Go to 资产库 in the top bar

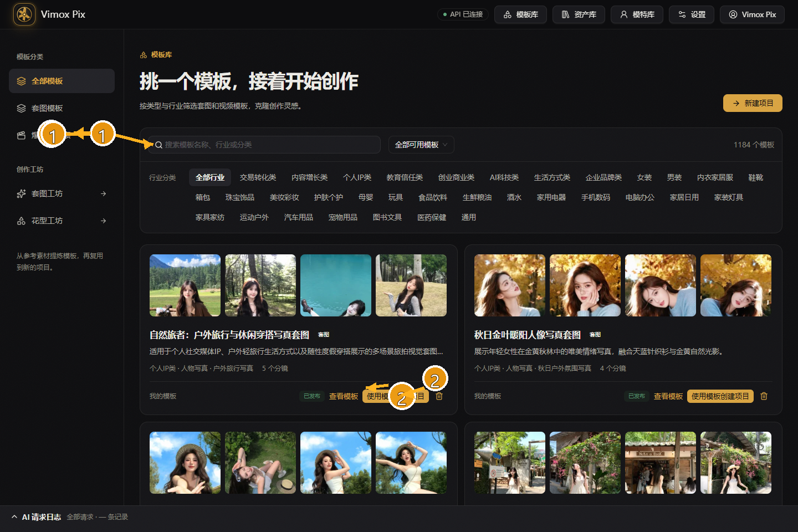tap(579, 14)
